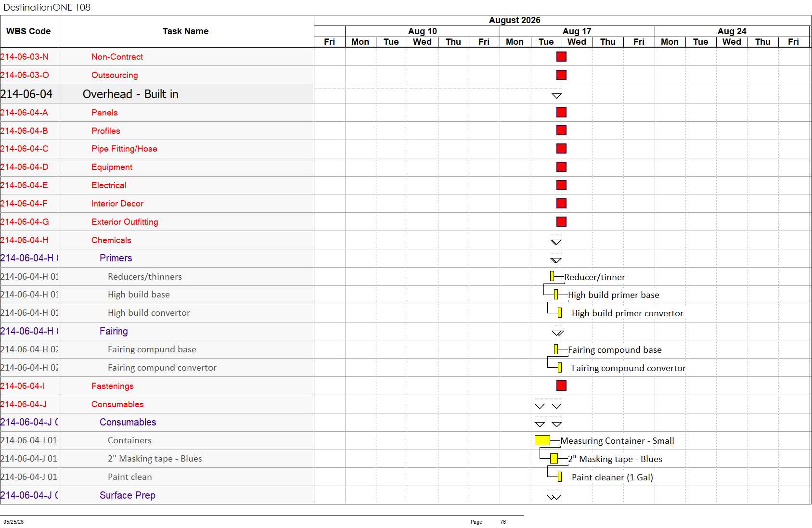
Task: Select the red marker in the Outsourcing row
Action: click(561, 75)
